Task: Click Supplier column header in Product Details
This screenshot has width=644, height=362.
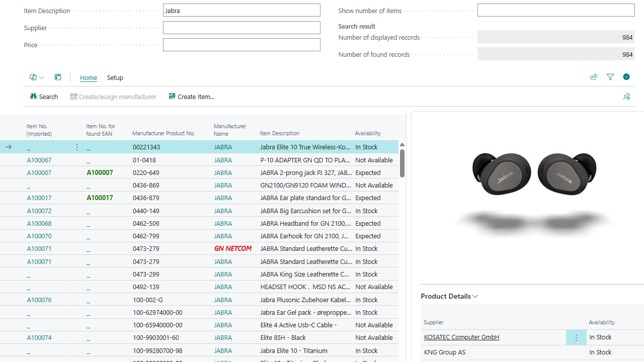Action: click(434, 322)
